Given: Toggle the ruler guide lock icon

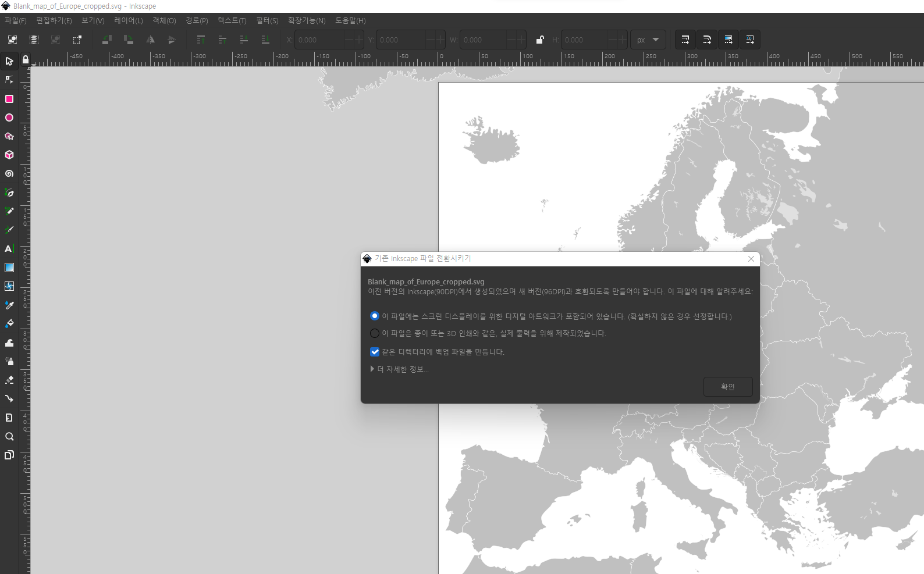Looking at the screenshot, I should (x=26, y=60).
